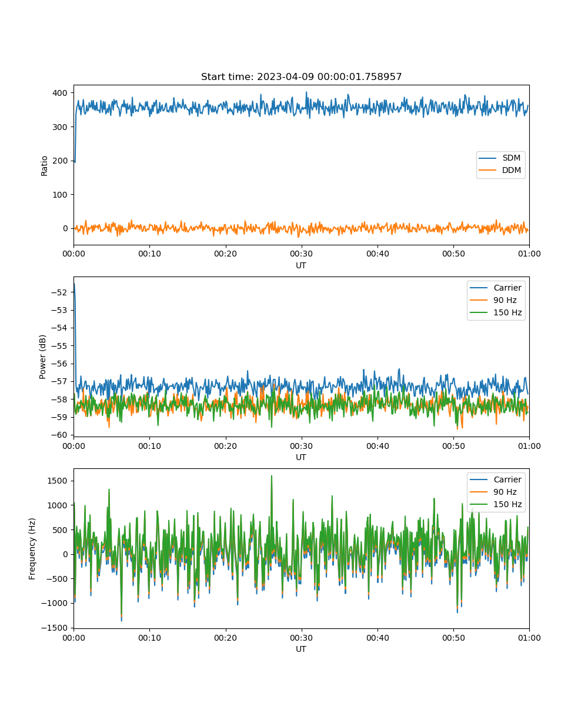Click the 00:30 tick under the Frequency plot
This screenshot has width=588, height=706.
(x=301, y=637)
